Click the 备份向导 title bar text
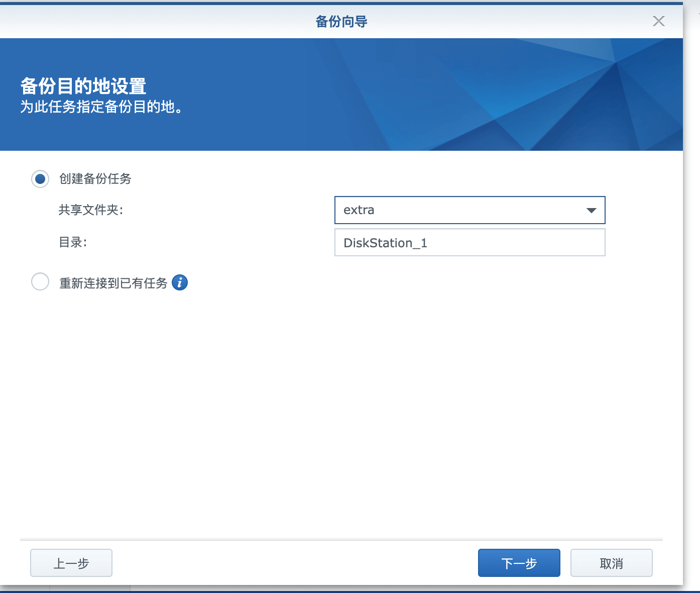Image resolution: width=700 pixels, height=593 pixels. pos(341,22)
